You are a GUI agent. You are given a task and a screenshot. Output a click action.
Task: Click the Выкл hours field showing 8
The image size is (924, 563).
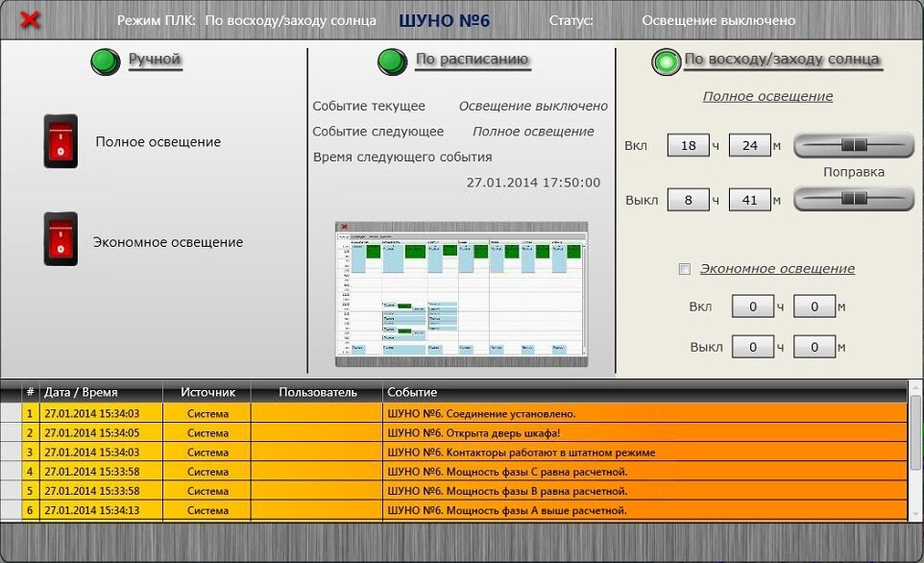coord(688,200)
